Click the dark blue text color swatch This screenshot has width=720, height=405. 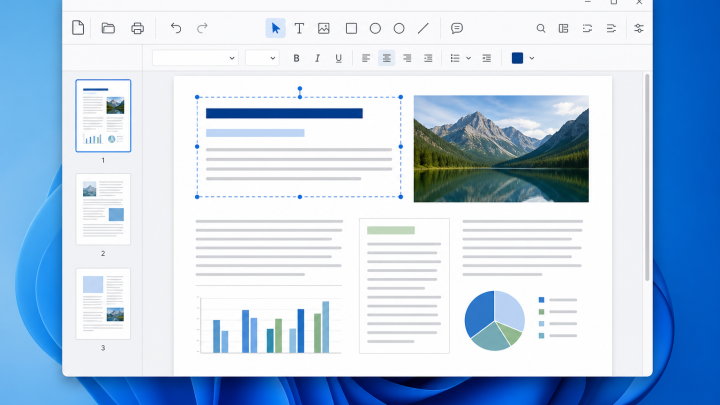pyautogui.click(x=518, y=58)
